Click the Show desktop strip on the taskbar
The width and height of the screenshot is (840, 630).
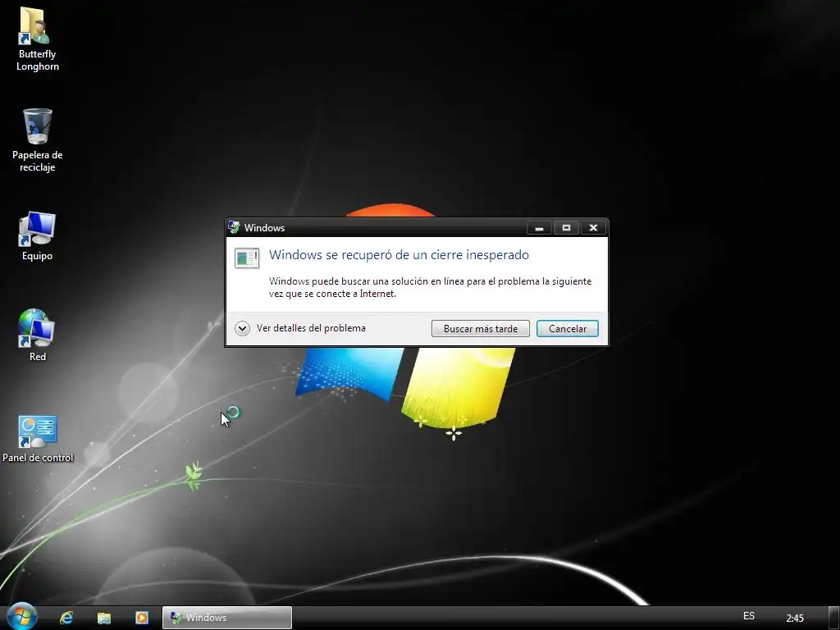pos(834,618)
